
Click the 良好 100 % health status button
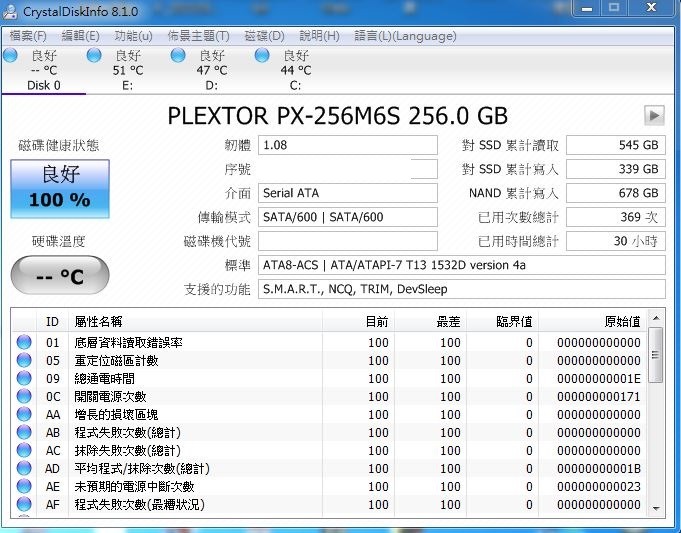click(60, 189)
